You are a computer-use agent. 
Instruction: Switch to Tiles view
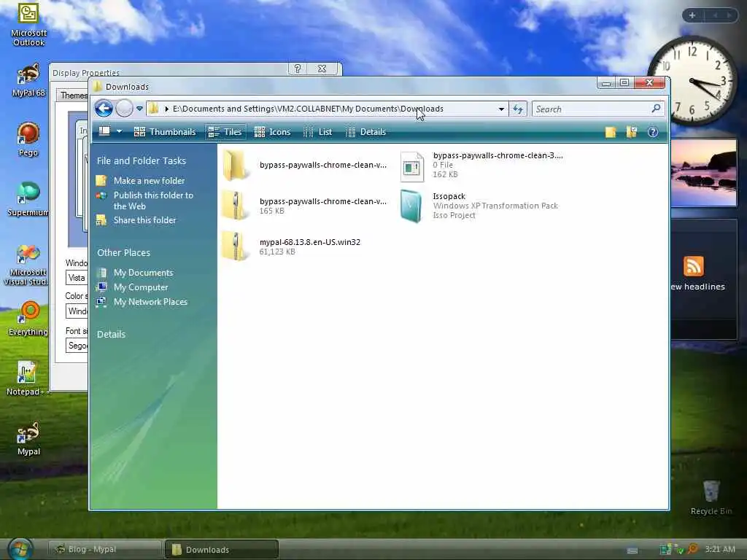point(225,132)
